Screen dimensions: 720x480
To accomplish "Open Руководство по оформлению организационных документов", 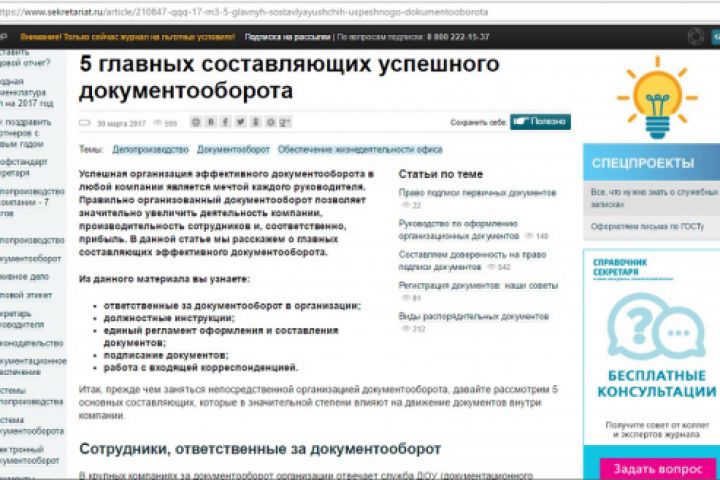I will (458, 230).
